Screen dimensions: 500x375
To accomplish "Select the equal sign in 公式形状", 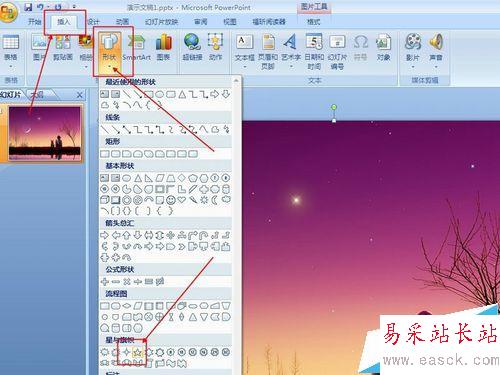I will pyautogui.click(x=149, y=282).
